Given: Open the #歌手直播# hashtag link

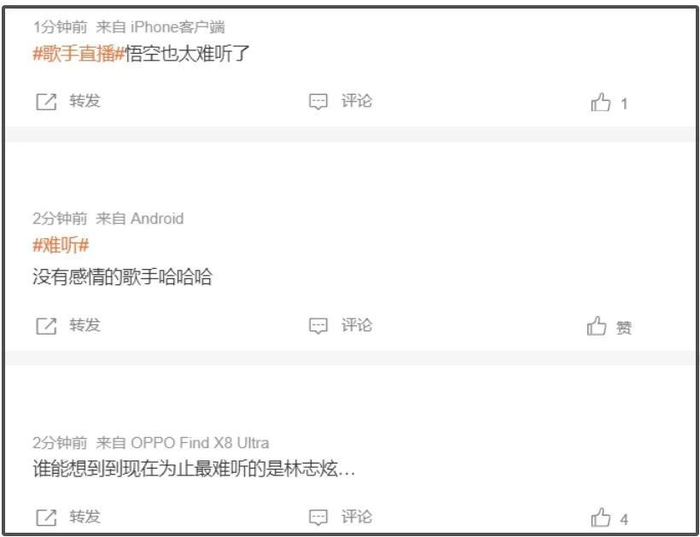Looking at the screenshot, I should [x=78, y=54].
